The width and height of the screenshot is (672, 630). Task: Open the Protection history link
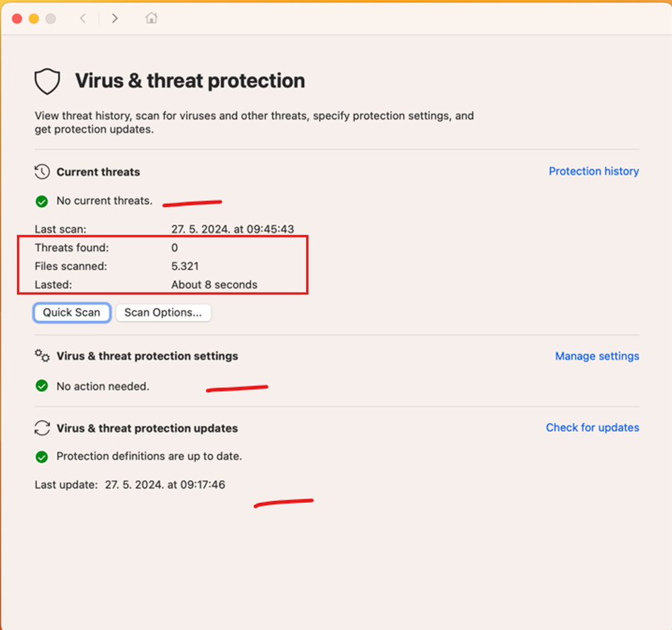coord(593,171)
